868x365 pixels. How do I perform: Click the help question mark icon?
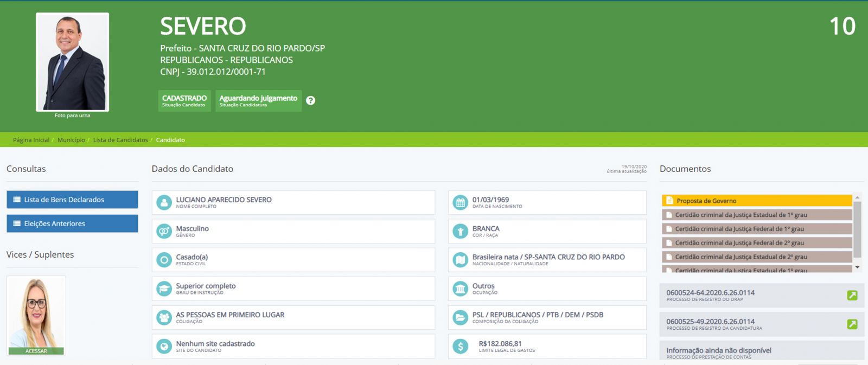[x=310, y=100]
